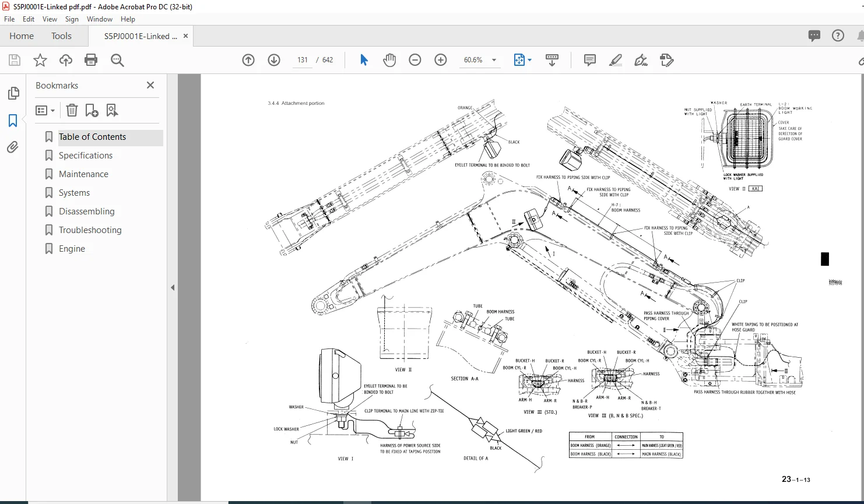Open Table of Contents bookmark
This screenshot has height=504, width=864.
(x=92, y=137)
